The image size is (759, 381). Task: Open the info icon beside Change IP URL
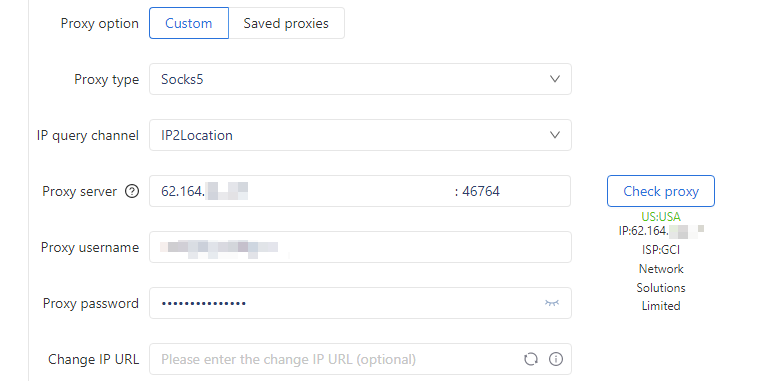click(x=556, y=359)
